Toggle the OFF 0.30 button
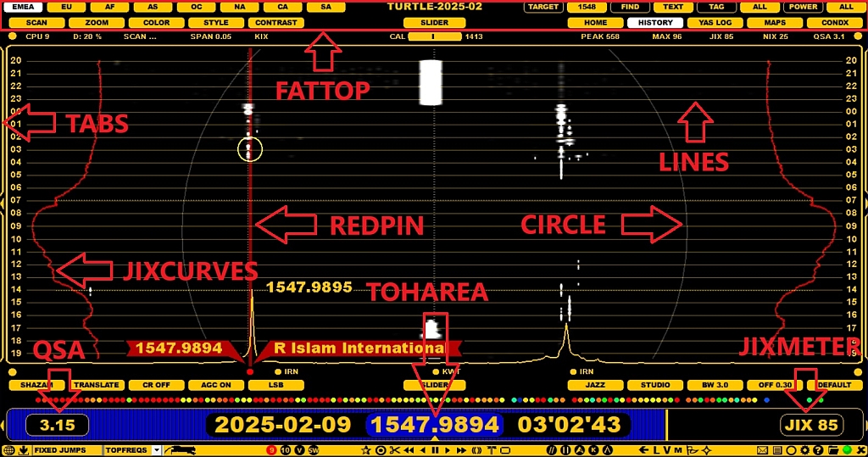The image size is (868, 457). [775, 385]
